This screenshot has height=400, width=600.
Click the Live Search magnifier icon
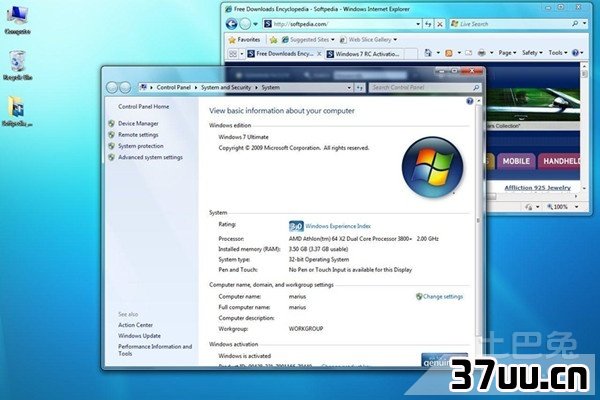pyautogui.click(x=575, y=24)
